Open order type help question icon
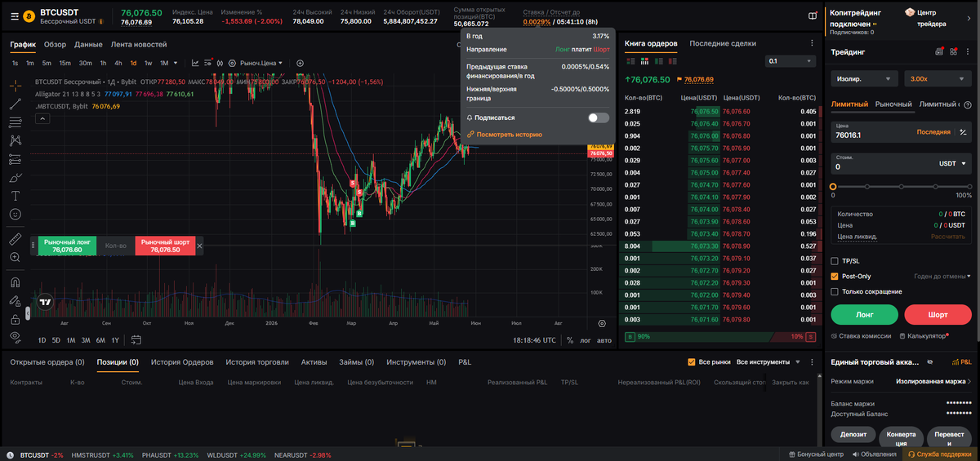Viewport: 980px width, 461px height. tap(969, 104)
